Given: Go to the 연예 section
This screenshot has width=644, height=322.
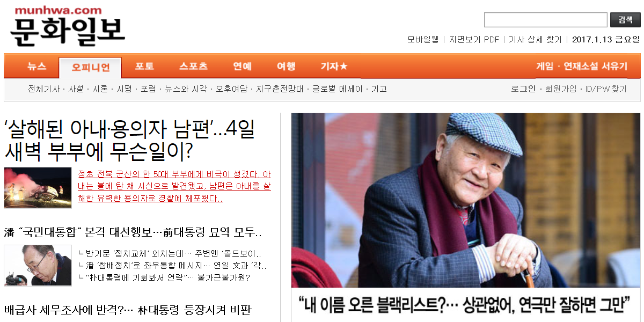Looking at the screenshot, I should pos(242,67).
